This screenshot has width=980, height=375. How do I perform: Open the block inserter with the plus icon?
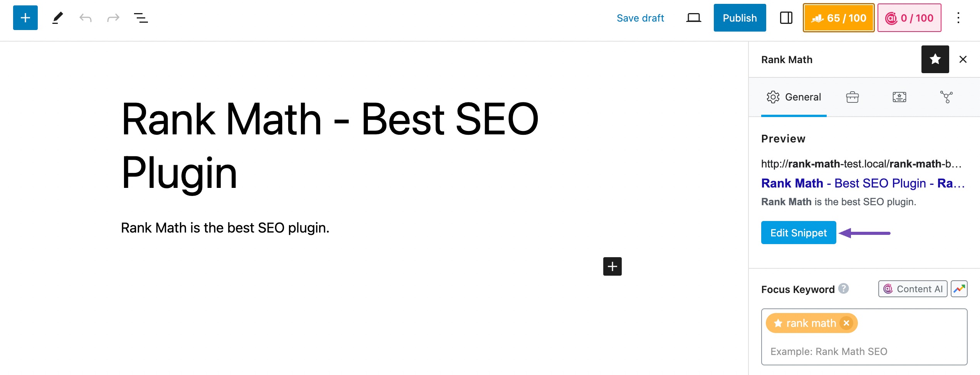[x=25, y=18]
